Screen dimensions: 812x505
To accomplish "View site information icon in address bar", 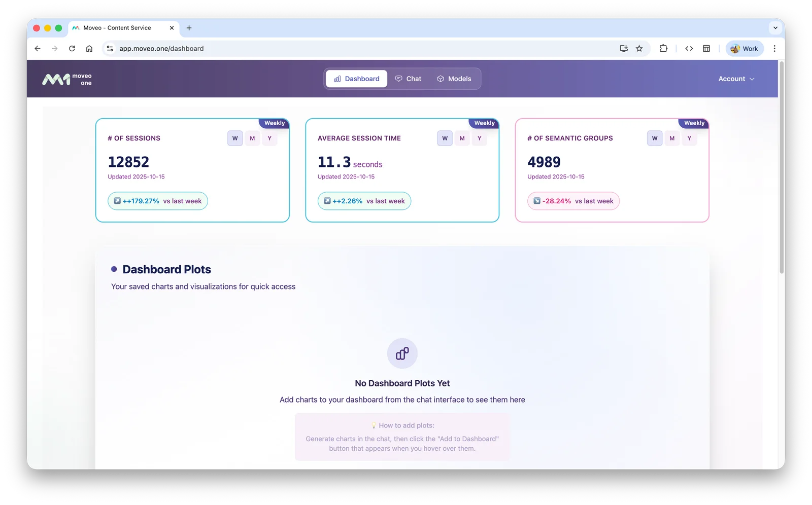I will tap(110, 49).
